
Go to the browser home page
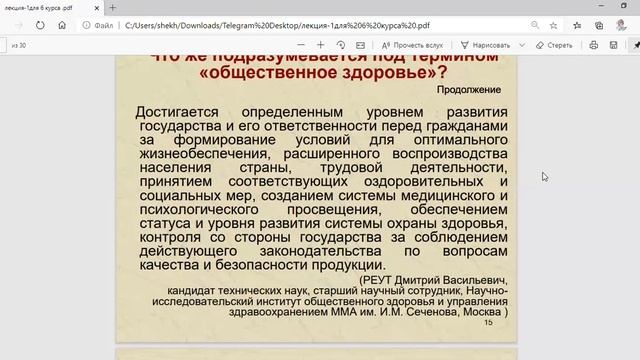[62, 25]
